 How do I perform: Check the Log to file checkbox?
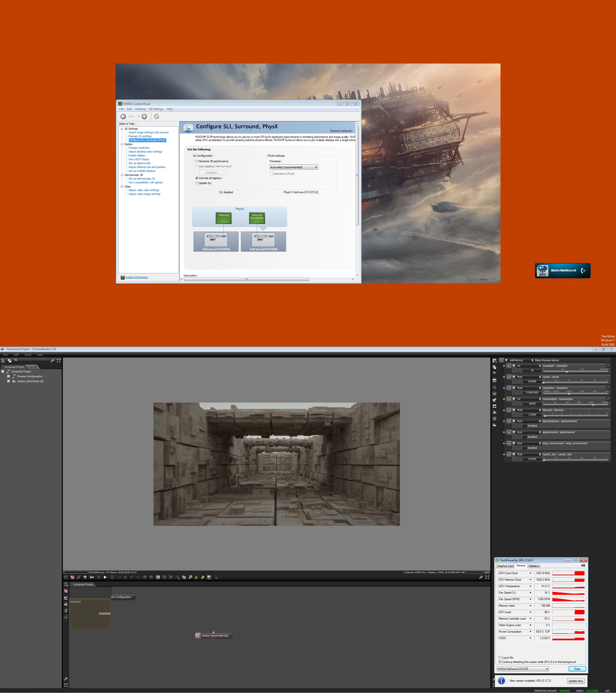(x=500, y=657)
